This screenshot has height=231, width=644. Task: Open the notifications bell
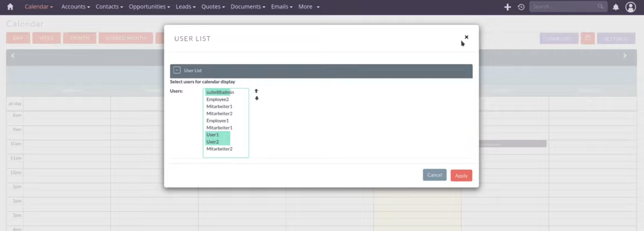tap(616, 7)
